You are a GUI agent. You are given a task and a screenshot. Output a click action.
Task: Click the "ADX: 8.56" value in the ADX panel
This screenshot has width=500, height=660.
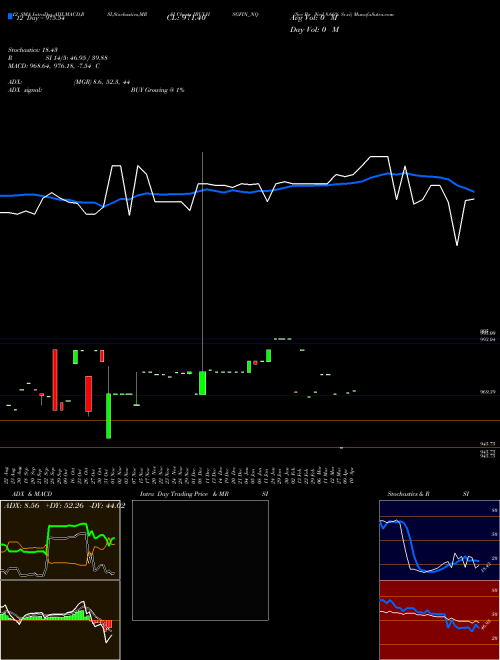click(21, 506)
